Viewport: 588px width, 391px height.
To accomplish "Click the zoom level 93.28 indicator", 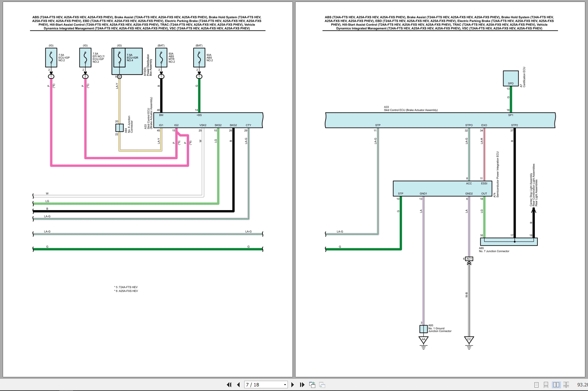I will (x=582, y=385).
